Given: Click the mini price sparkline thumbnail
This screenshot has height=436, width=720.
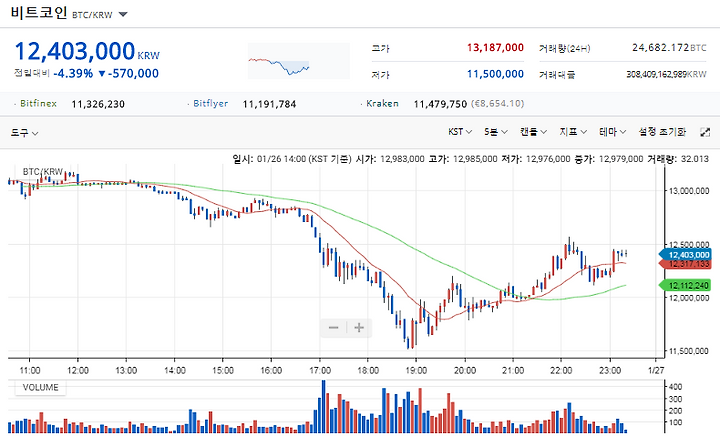Looking at the screenshot, I should pos(298,61).
